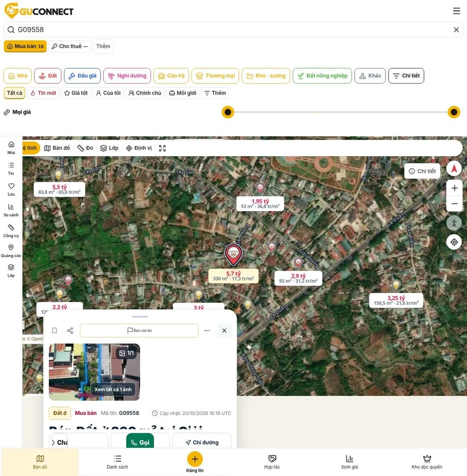The height and width of the screenshot is (476, 467).
Task: Click the left price slider handle
Action: pos(228,112)
